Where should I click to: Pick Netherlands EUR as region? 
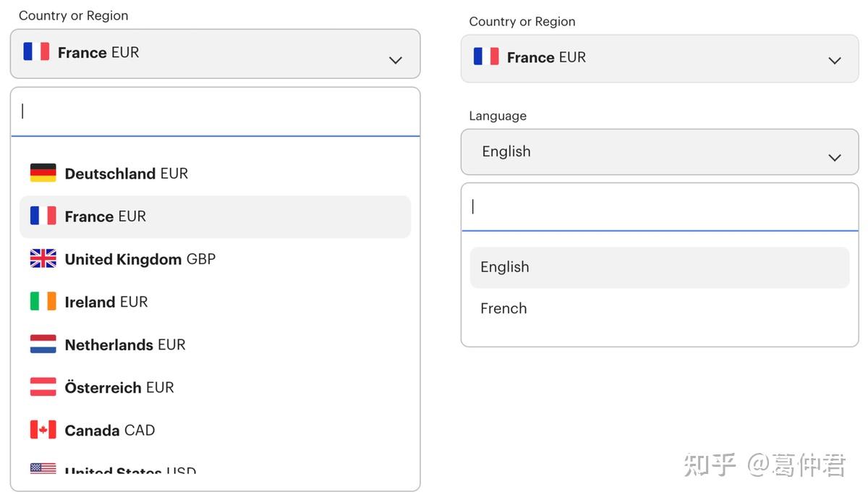[x=125, y=344]
